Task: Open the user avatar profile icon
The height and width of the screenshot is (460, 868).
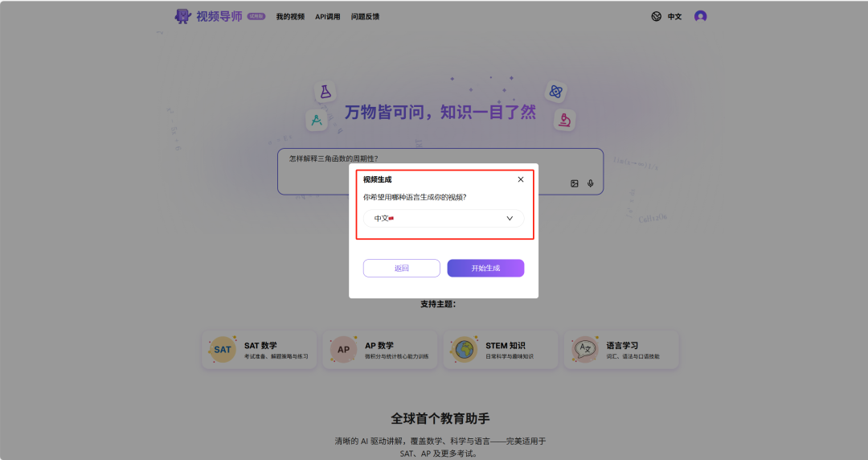Action: point(700,17)
